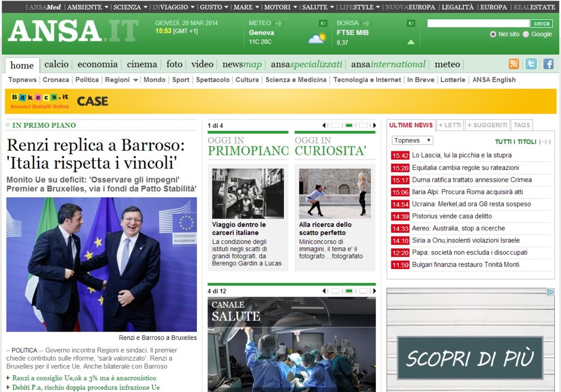Click the partly cloudy weather icon
This screenshot has height=392, width=561.
[317, 38]
